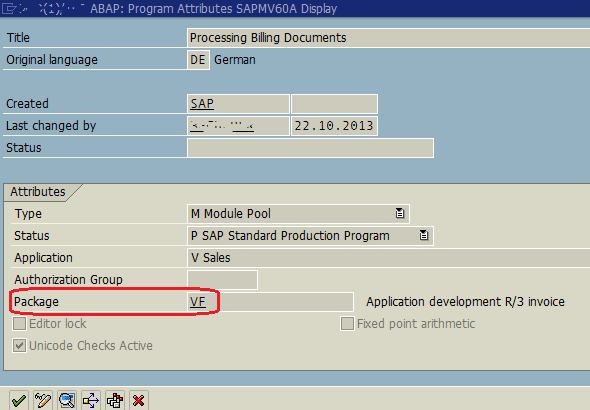
Task: Click the Application label in Attributes
Action: (x=43, y=258)
